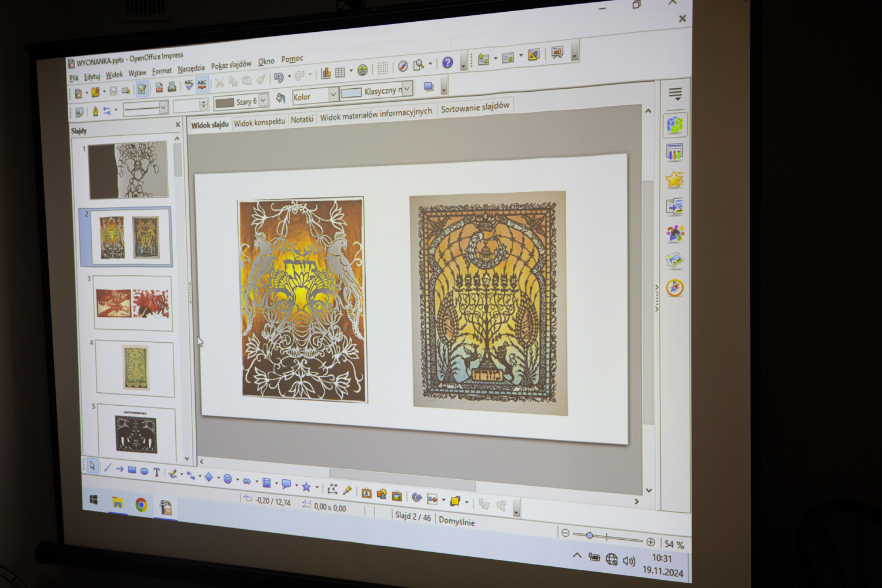Image resolution: width=882 pixels, height=588 pixels.
Task: Open the Kolor fill style dropdown
Action: pos(333,94)
